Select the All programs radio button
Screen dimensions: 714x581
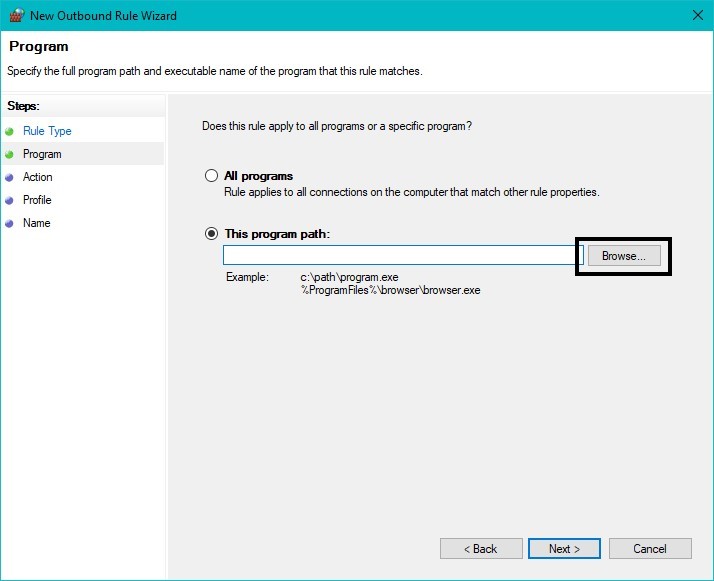coord(211,176)
